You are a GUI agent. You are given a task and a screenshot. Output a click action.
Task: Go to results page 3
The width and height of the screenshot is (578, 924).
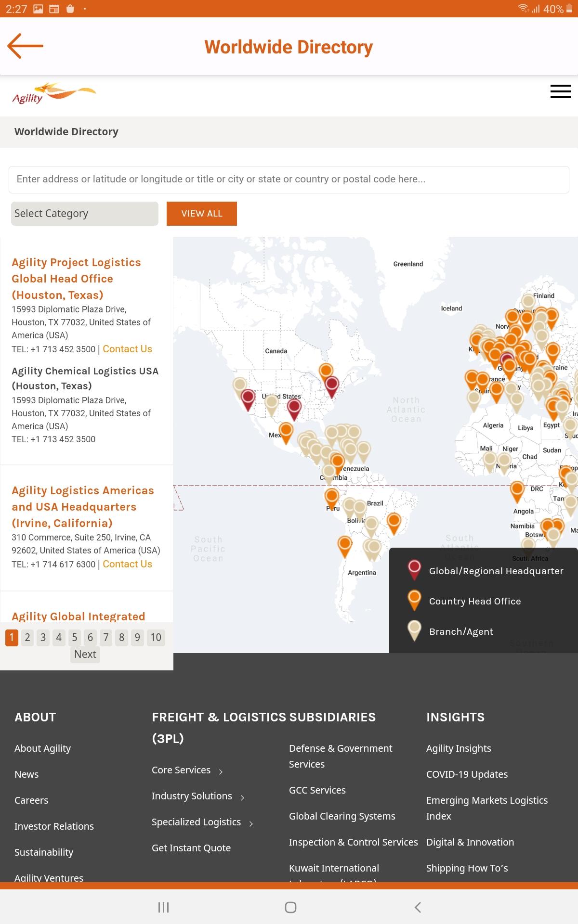click(43, 638)
